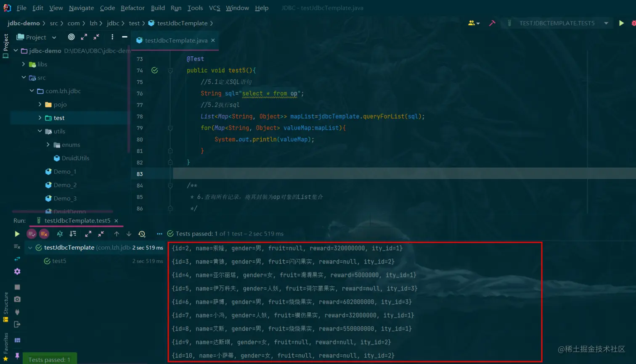Go to previous failed test arrow

(117, 234)
